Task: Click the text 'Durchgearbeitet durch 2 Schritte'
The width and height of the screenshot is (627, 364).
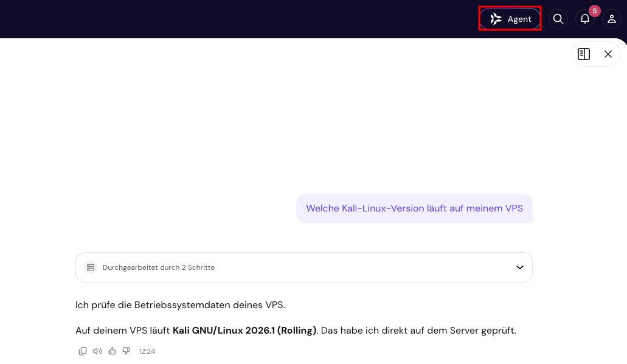Action: [159, 267]
